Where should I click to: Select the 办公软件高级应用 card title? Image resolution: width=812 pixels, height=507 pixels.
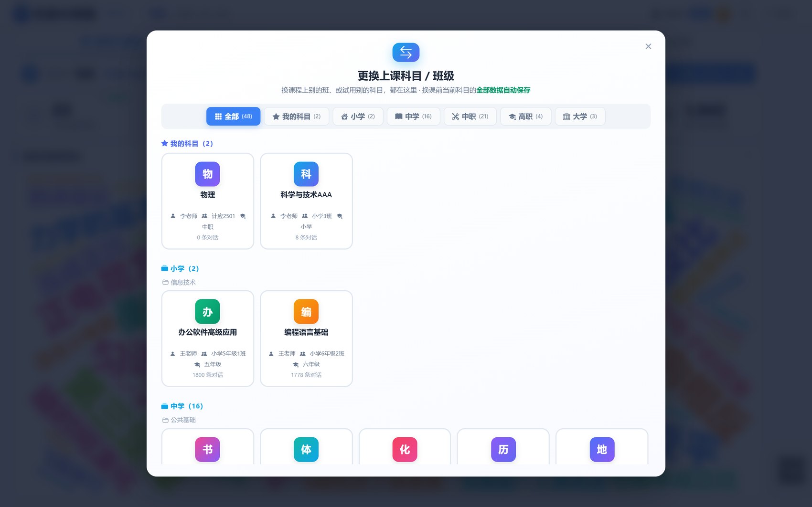point(207,332)
